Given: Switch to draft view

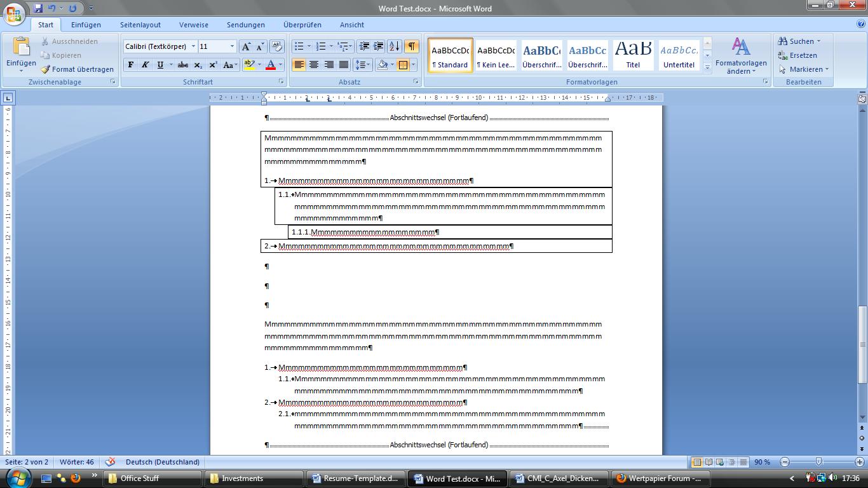Looking at the screenshot, I should point(743,462).
